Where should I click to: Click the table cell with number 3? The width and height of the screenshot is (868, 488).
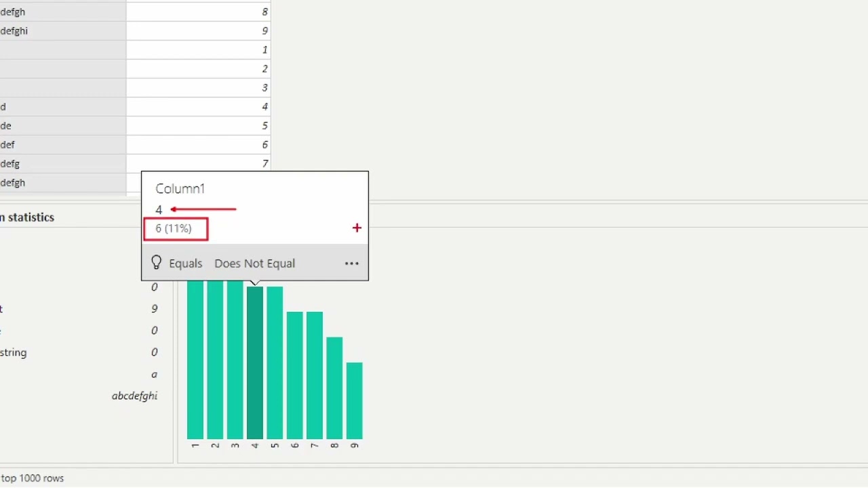199,87
